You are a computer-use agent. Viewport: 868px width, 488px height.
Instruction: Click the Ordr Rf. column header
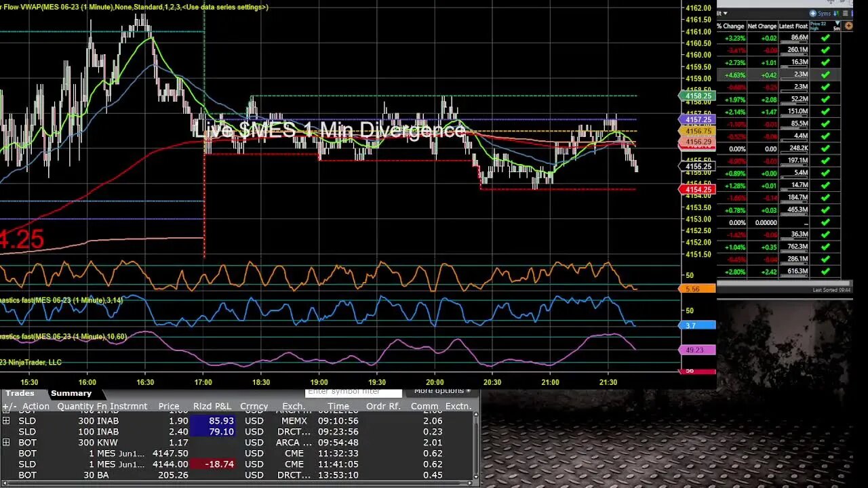pos(383,407)
